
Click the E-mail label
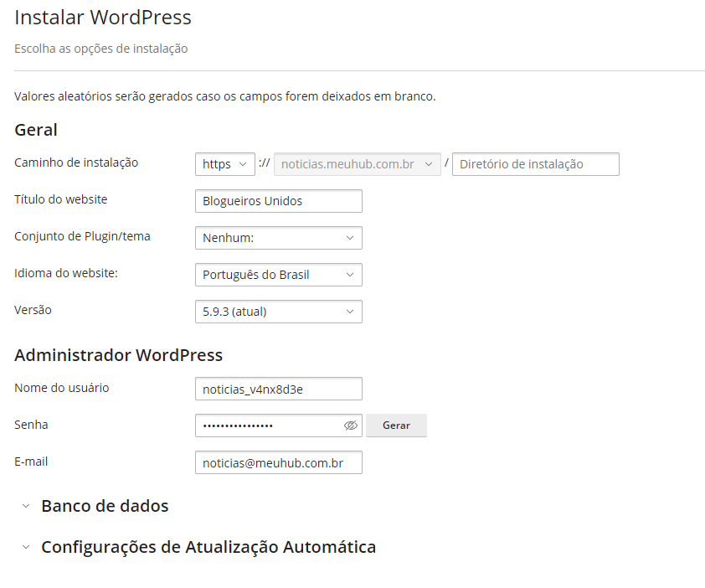click(x=31, y=462)
